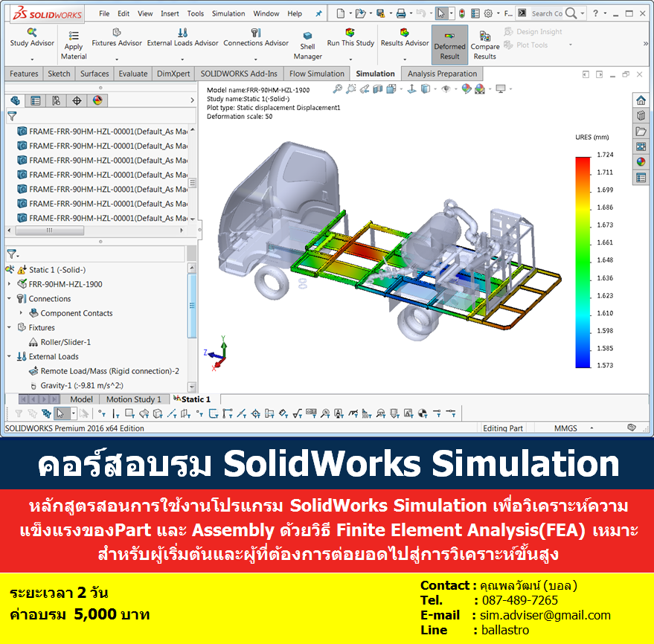Select Compare Results
The width and height of the screenshot is (654, 644).
pos(485,45)
